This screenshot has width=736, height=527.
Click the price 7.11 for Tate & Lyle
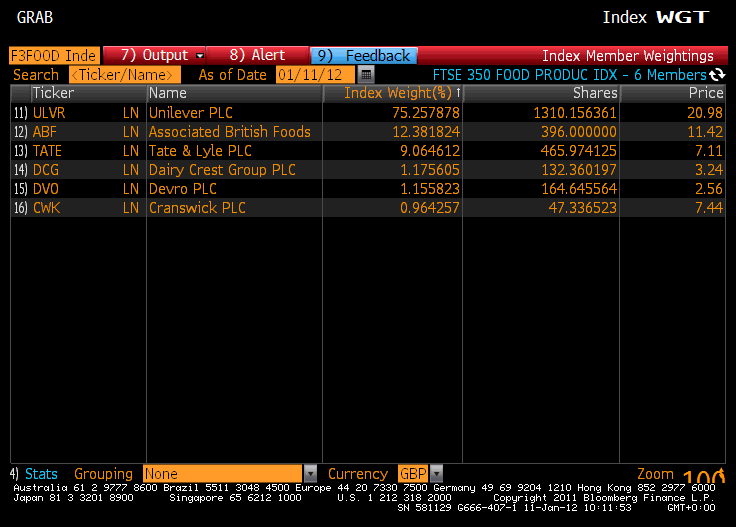click(709, 151)
